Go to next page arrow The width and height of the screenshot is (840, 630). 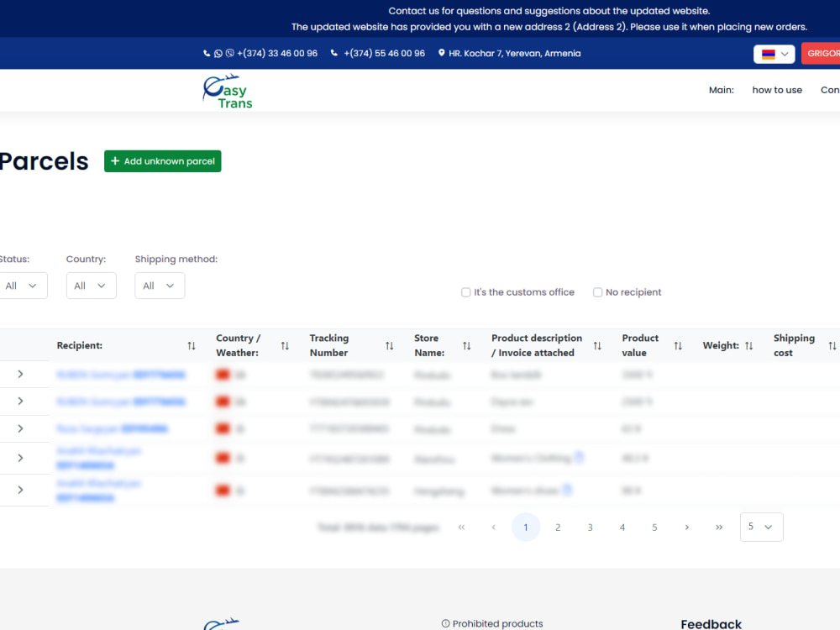(x=687, y=528)
